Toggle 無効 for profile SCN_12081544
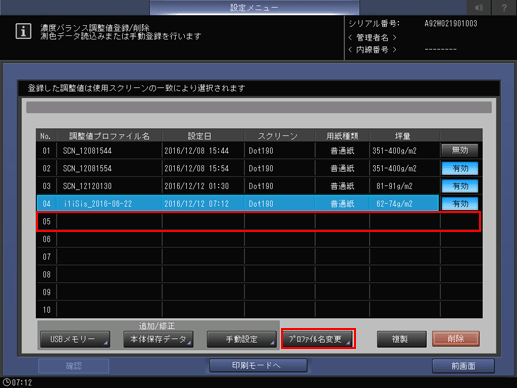The image size is (517, 388). pos(460,150)
